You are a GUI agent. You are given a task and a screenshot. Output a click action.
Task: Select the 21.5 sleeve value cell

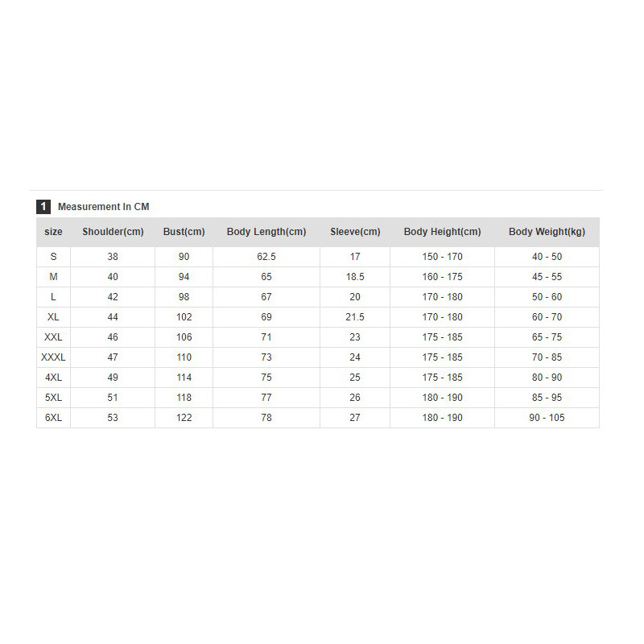[355, 317]
